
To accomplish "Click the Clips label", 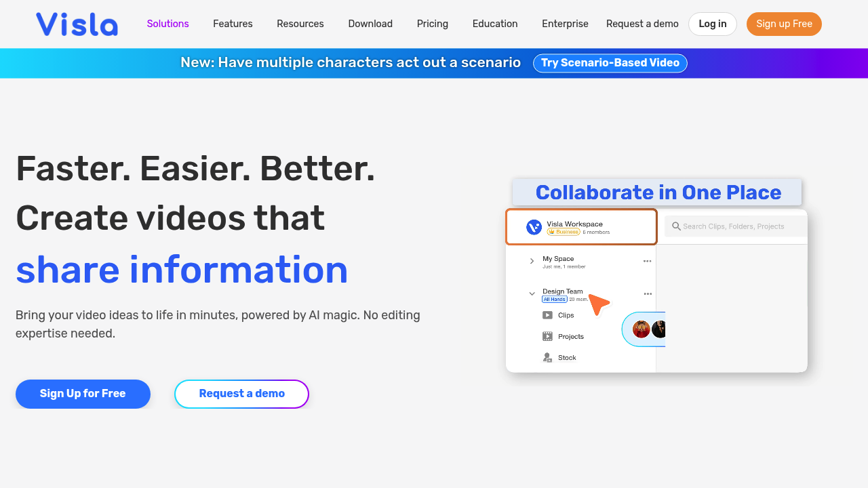I will (566, 315).
